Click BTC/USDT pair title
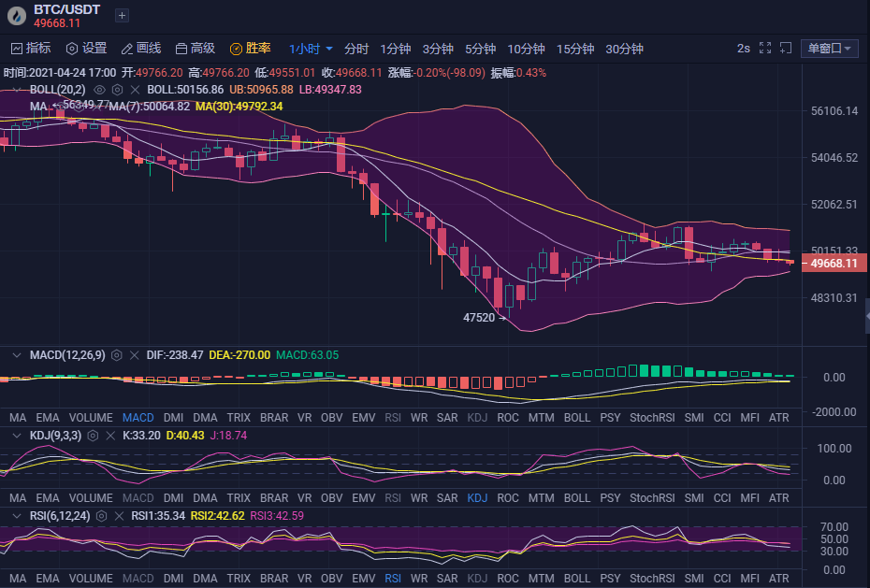 click(67, 9)
